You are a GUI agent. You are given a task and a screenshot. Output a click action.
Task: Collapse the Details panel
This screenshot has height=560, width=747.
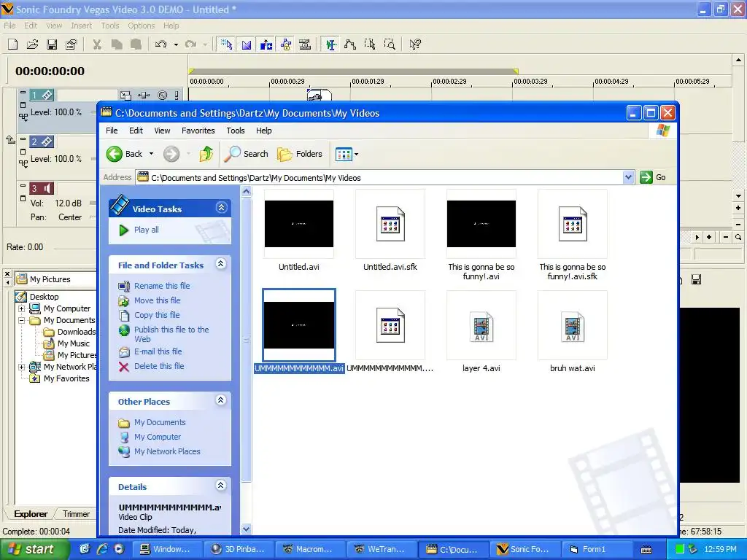coord(220,485)
